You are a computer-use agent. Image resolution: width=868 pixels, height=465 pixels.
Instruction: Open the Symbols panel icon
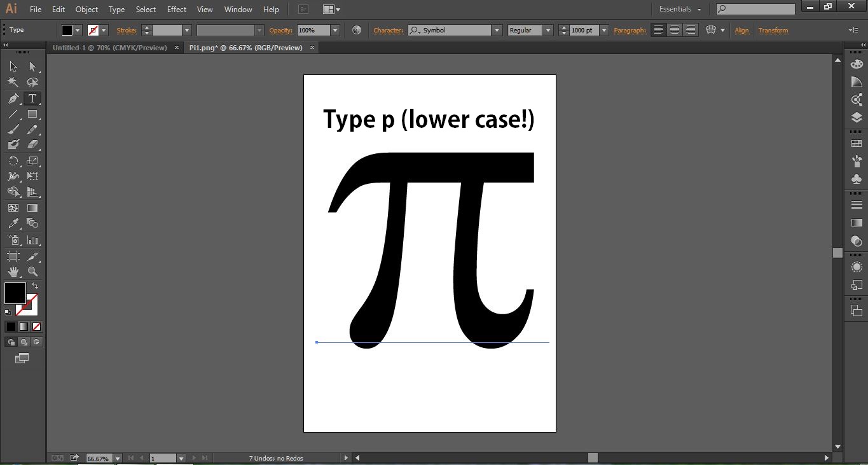(857, 179)
